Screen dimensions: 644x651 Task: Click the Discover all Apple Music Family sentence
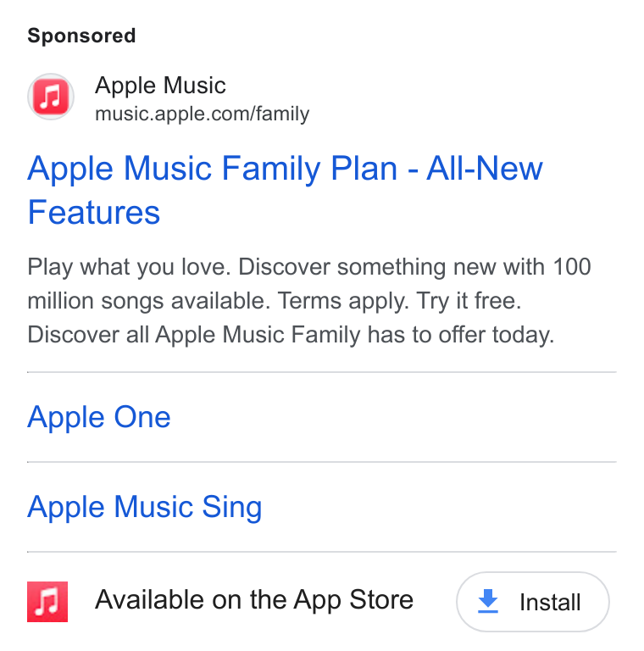[291, 335]
